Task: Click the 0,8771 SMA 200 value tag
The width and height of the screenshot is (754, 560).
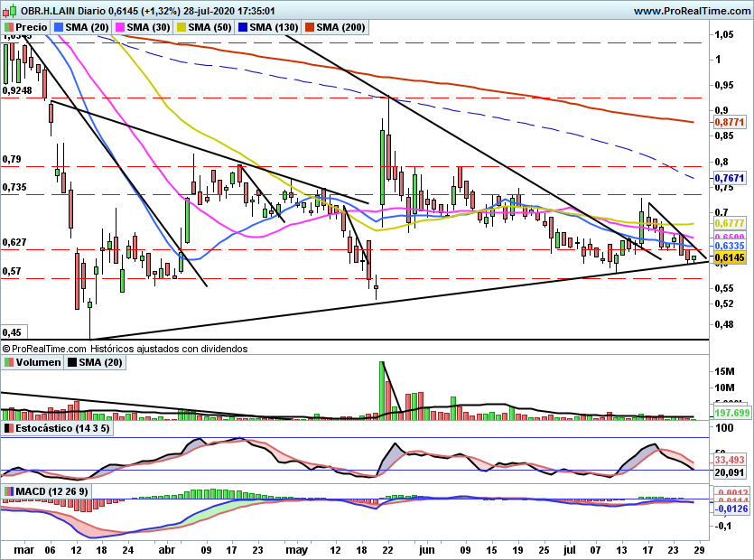Action: (x=730, y=122)
